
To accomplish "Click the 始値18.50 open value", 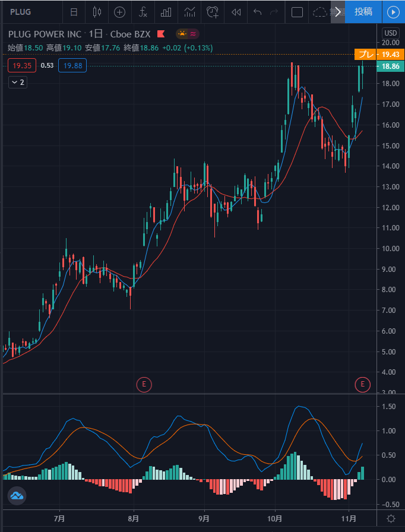I will point(26,48).
